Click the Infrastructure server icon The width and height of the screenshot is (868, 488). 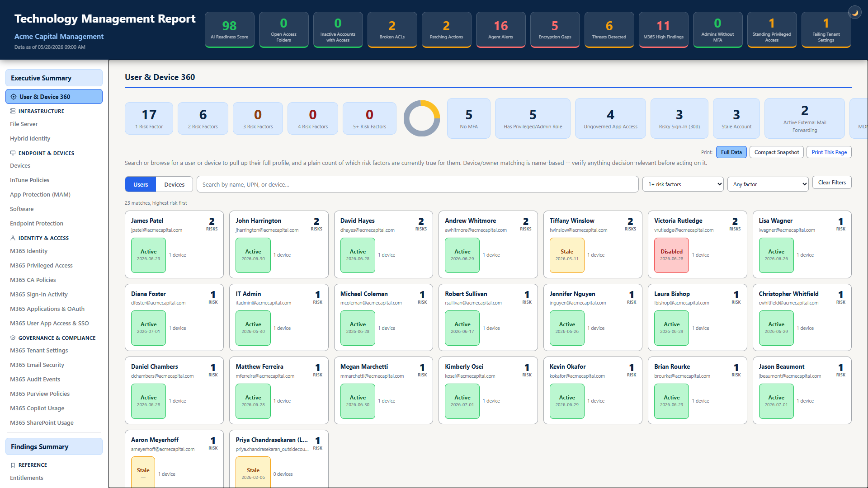click(x=13, y=111)
